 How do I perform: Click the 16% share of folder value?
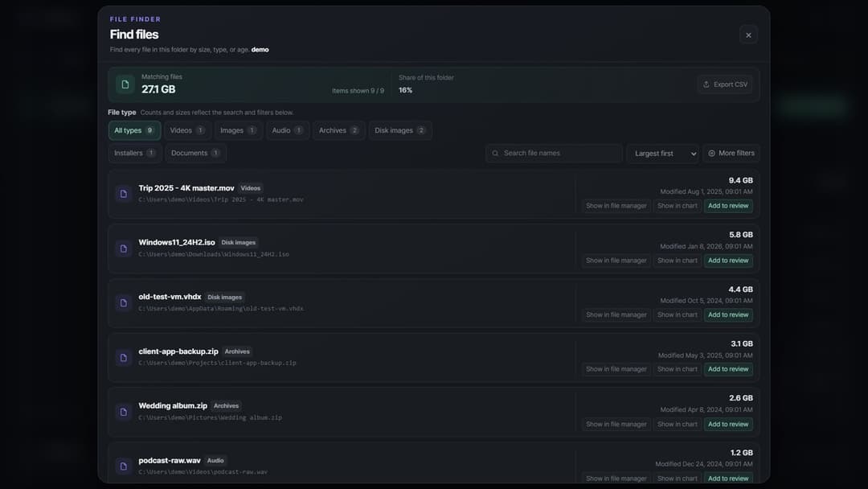click(405, 90)
